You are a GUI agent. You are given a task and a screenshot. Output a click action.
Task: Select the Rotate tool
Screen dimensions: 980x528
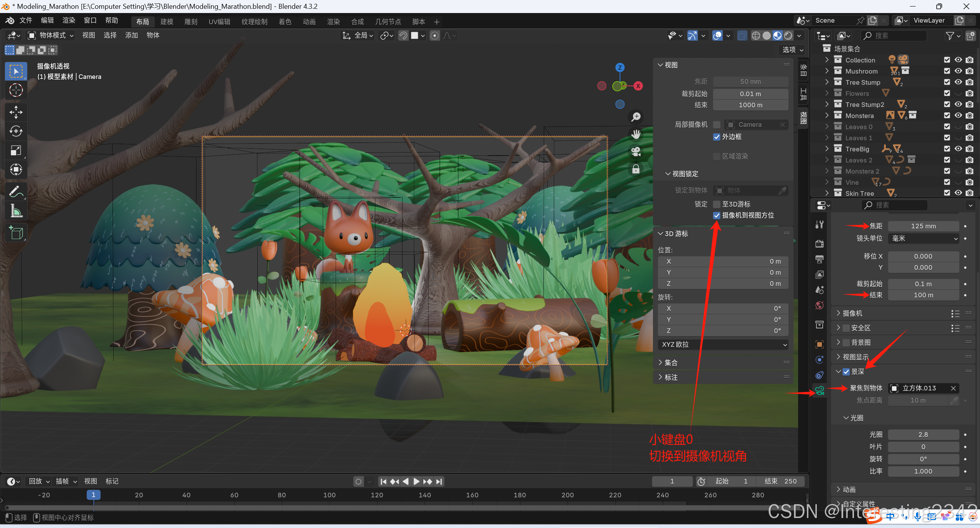pyautogui.click(x=16, y=131)
